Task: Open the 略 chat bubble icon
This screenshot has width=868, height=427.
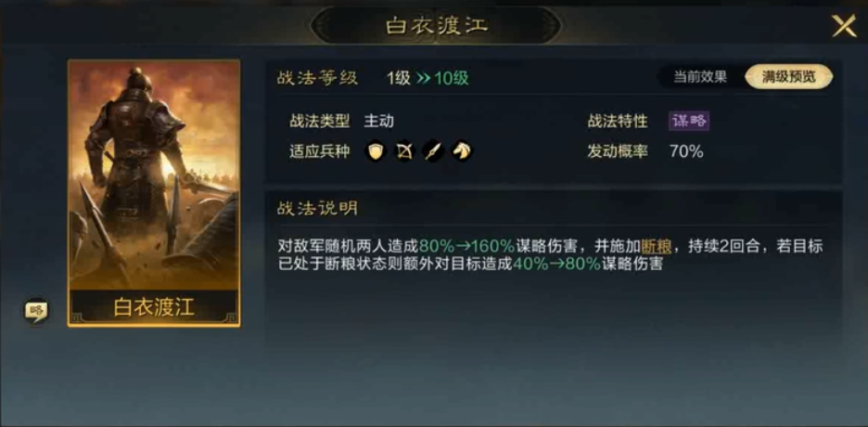Action: (36, 311)
